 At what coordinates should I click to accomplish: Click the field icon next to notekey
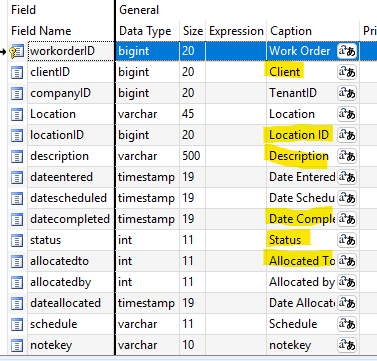coord(17,345)
